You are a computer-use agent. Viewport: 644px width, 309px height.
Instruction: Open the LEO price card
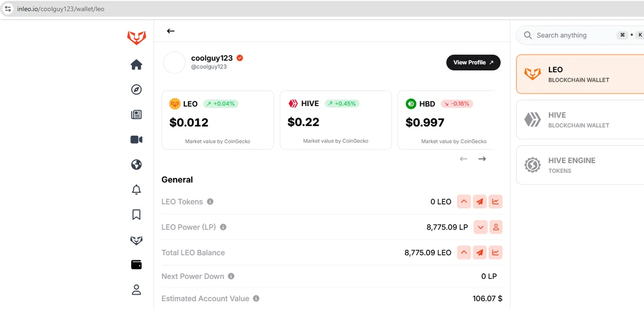coord(218,120)
